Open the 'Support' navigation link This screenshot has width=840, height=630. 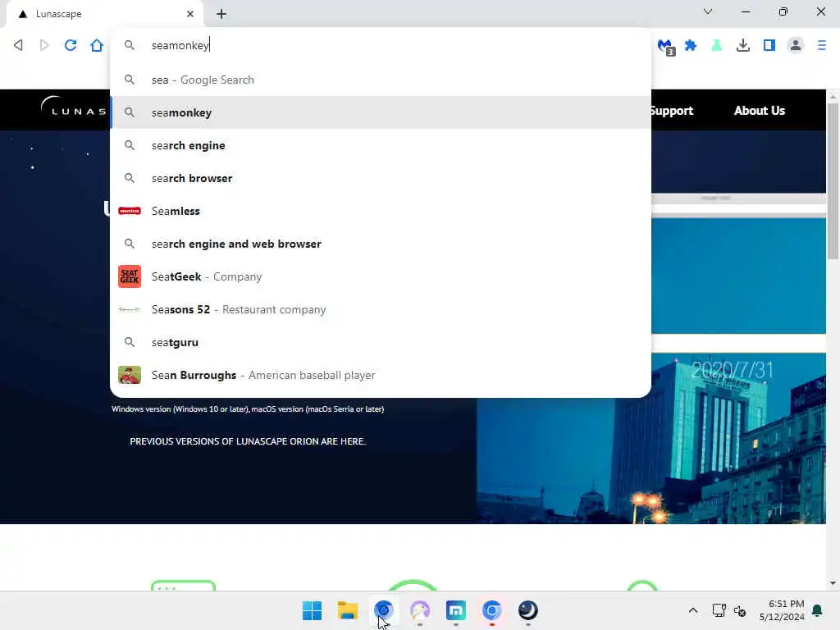click(x=672, y=111)
